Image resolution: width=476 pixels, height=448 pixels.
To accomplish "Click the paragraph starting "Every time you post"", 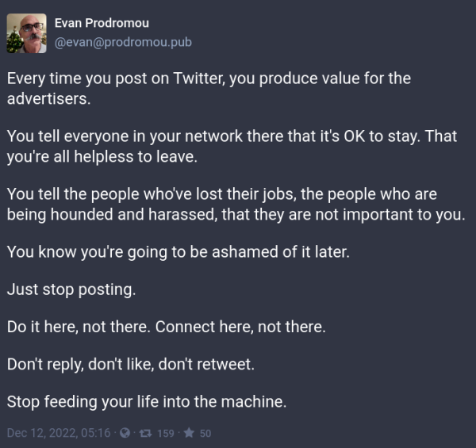I will tap(209, 88).
